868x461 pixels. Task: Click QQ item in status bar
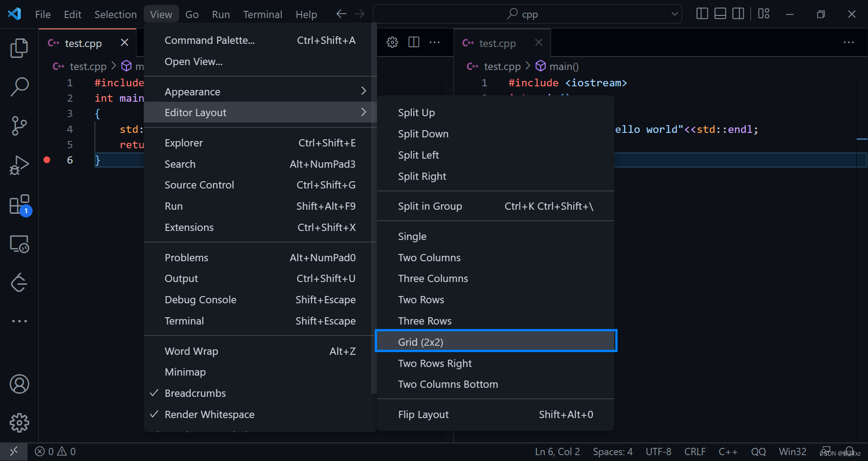click(758, 452)
